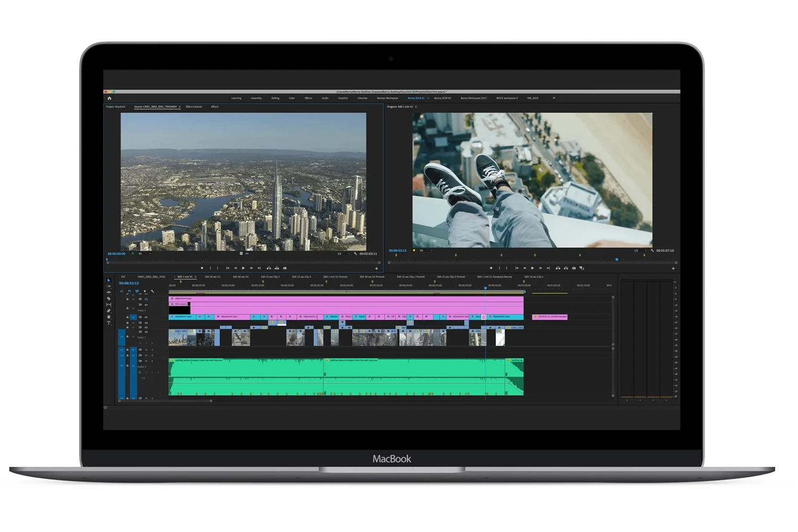Viewport: 798px width, 532px height.
Task: Toggle Snap in timeline (magnet icon)
Action: pyautogui.click(x=129, y=291)
